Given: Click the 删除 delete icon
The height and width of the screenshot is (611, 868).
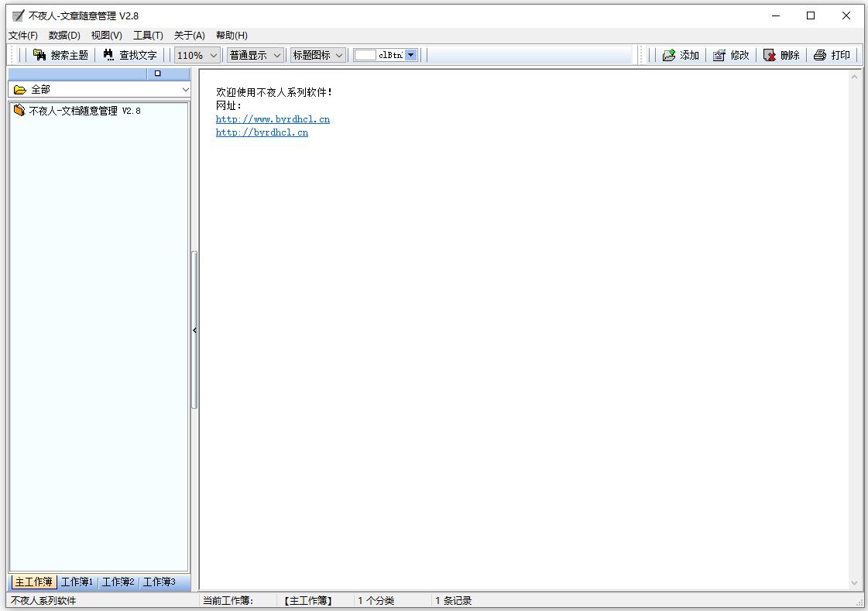Looking at the screenshot, I should (x=770, y=55).
